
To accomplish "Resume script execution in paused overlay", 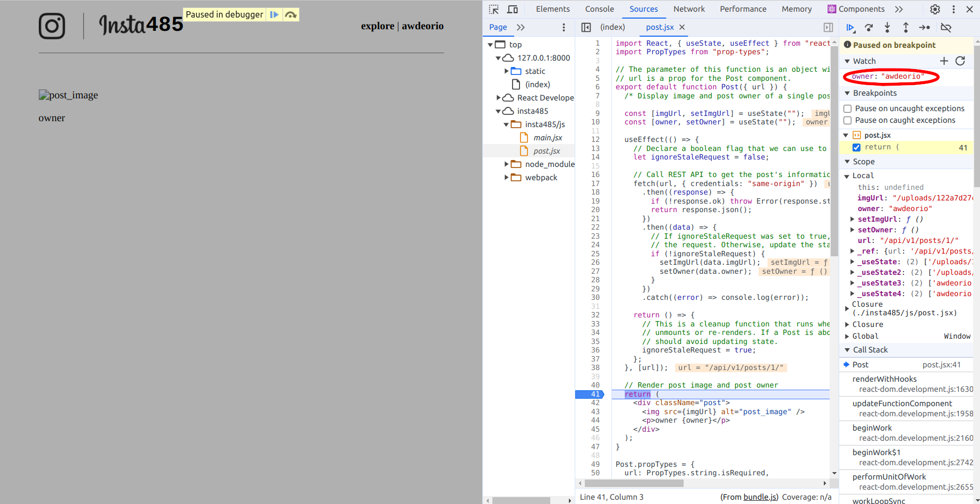I will pos(274,14).
